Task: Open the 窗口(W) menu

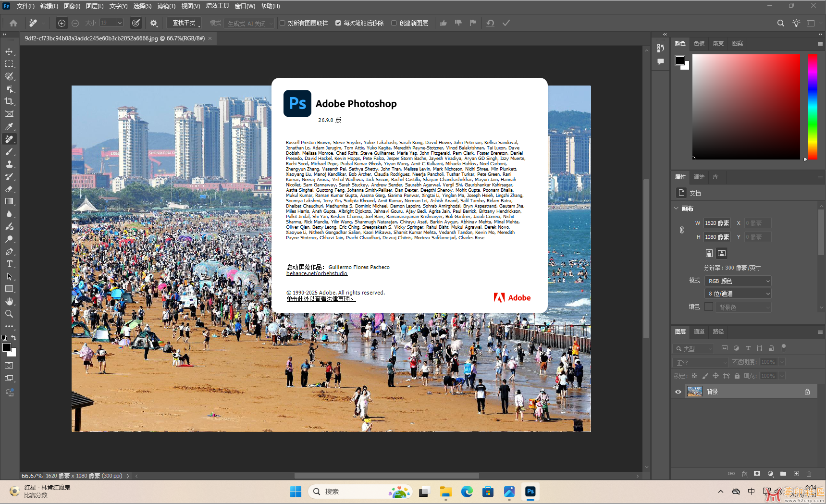Action: tap(245, 6)
